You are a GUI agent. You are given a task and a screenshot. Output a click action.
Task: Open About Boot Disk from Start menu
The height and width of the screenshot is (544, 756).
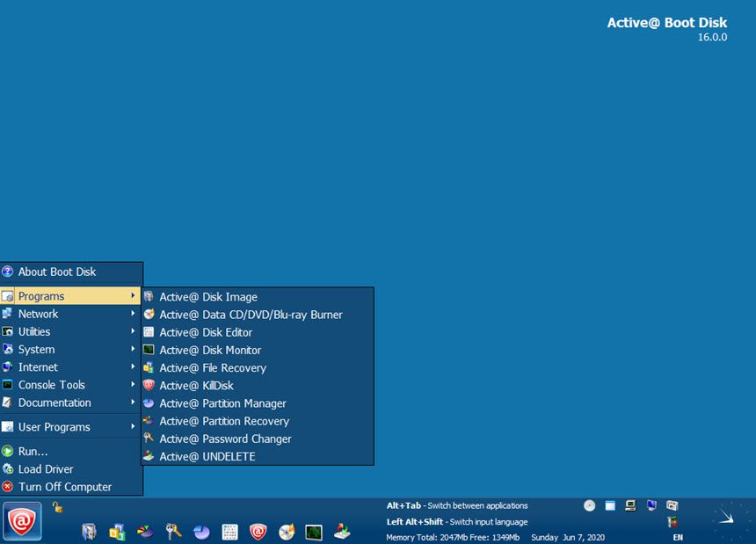71,272
